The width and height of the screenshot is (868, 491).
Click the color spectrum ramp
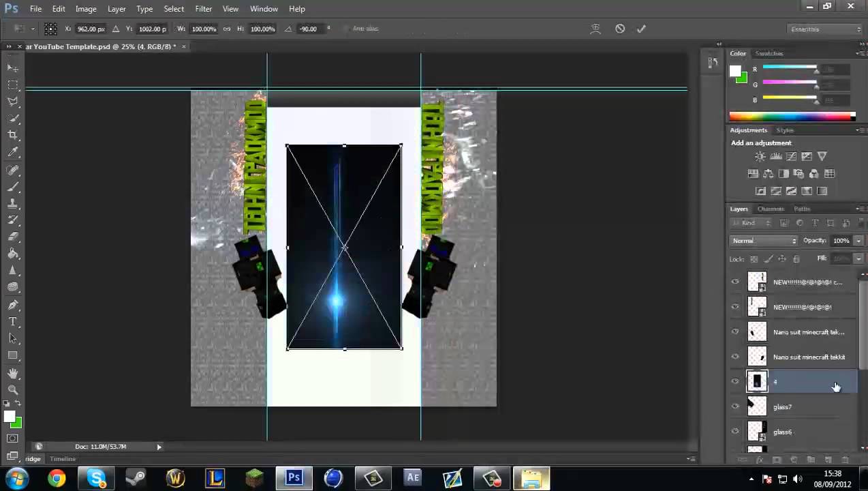point(792,117)
